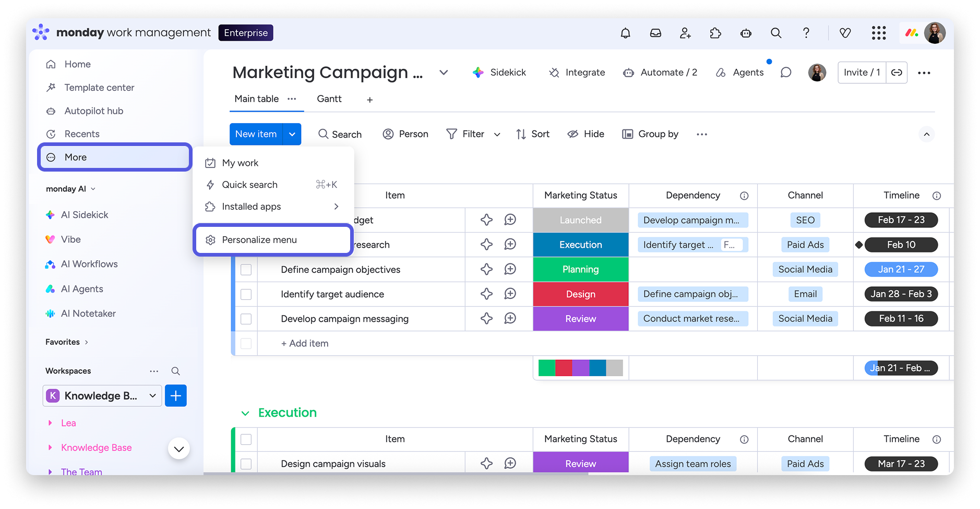Switch to the Gantt tab
This screenshot has width=980, height=509.
click(x=329, y=99)
